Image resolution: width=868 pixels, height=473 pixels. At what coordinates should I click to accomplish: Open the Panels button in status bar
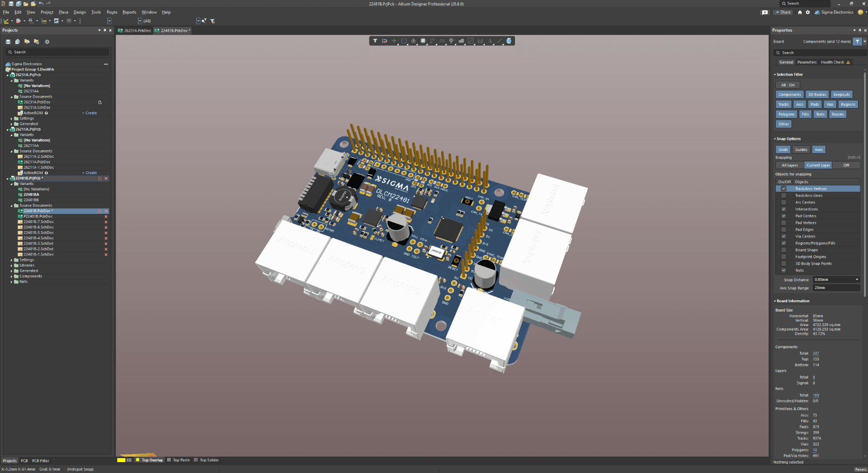click(x=861, y=469)
